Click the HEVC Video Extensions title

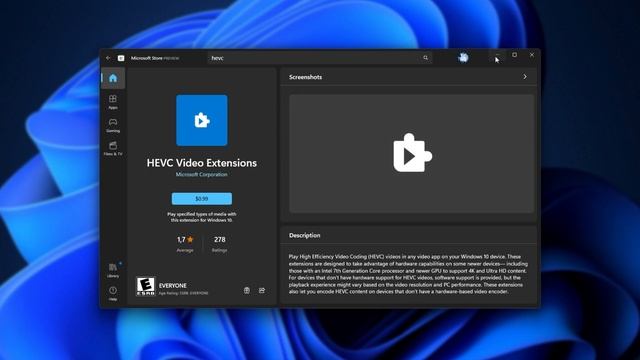[202, 163]
